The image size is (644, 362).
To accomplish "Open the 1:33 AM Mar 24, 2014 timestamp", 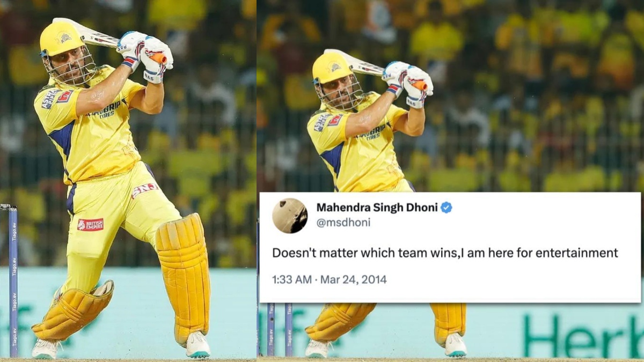I will coord(329,279).
